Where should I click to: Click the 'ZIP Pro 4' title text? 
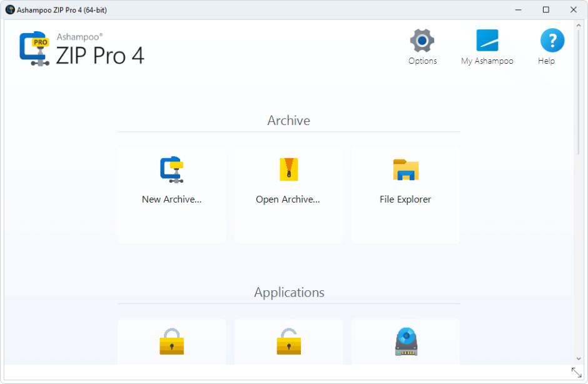click(100, 56)
